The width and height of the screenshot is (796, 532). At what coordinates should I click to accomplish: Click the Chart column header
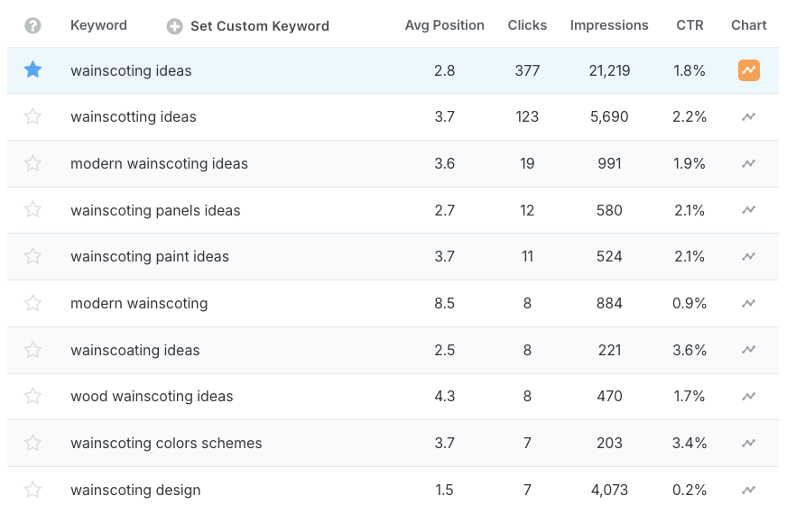749,25
